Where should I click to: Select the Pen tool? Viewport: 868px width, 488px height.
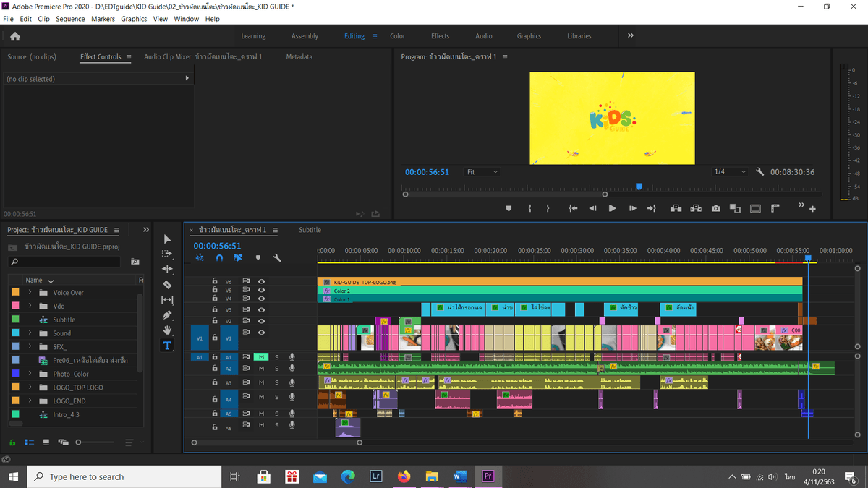167,315
